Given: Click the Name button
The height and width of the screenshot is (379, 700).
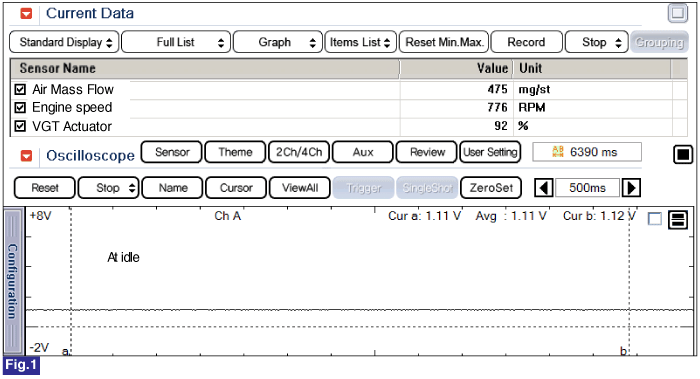Looking at the screenshot, I should (x=172, y=188).
